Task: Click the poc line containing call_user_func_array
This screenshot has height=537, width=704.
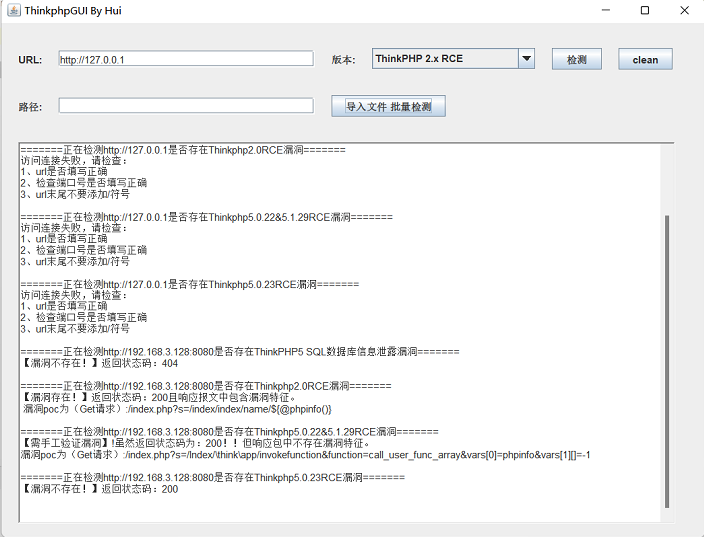Action: tap(305, 455)
